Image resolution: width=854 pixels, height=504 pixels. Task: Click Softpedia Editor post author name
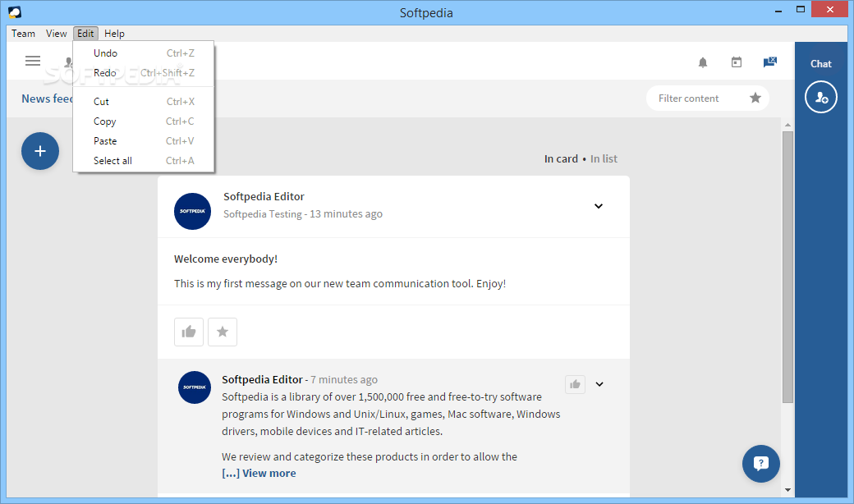click(x=264, y=196)
